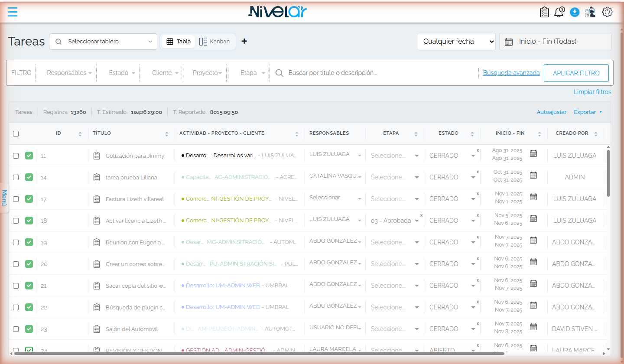Click the Nivelar logo

[278, 12]
